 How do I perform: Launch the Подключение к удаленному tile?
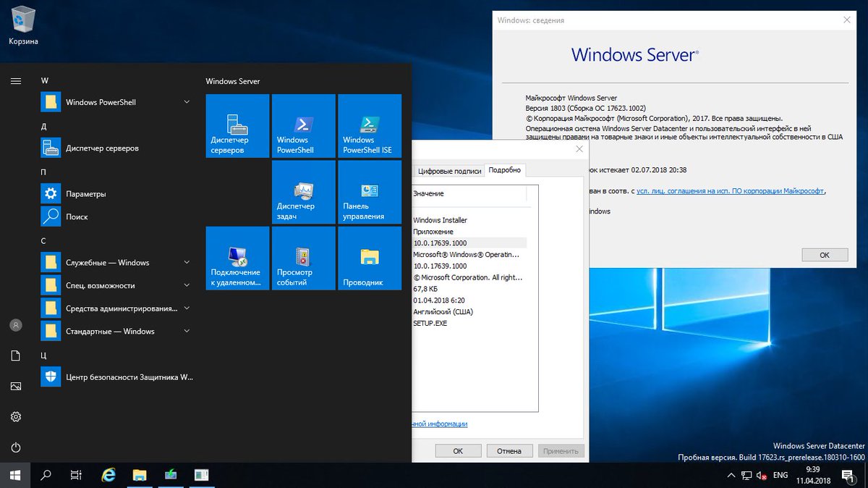tap(237, 258)
